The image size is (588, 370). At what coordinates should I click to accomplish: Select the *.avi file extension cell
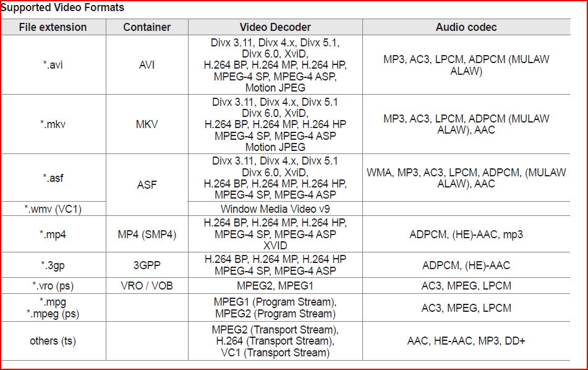click(x=53, y=65)
